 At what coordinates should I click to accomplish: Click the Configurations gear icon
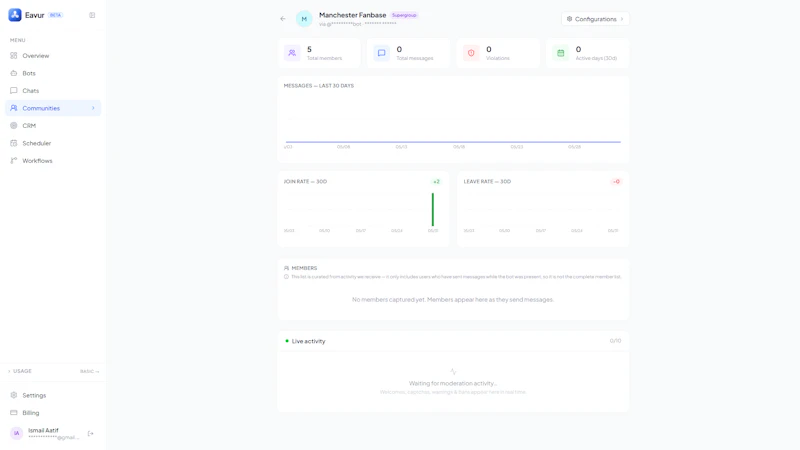569,19
